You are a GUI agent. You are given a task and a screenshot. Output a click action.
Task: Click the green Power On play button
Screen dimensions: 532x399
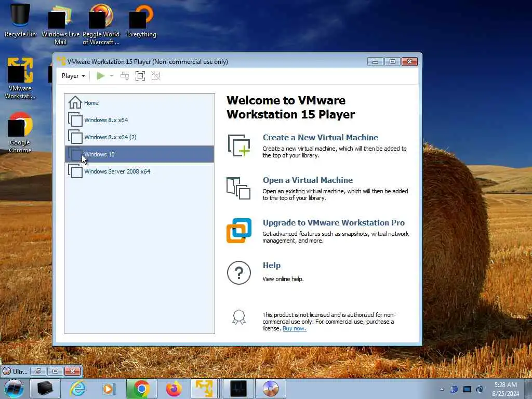coord(100,76)
